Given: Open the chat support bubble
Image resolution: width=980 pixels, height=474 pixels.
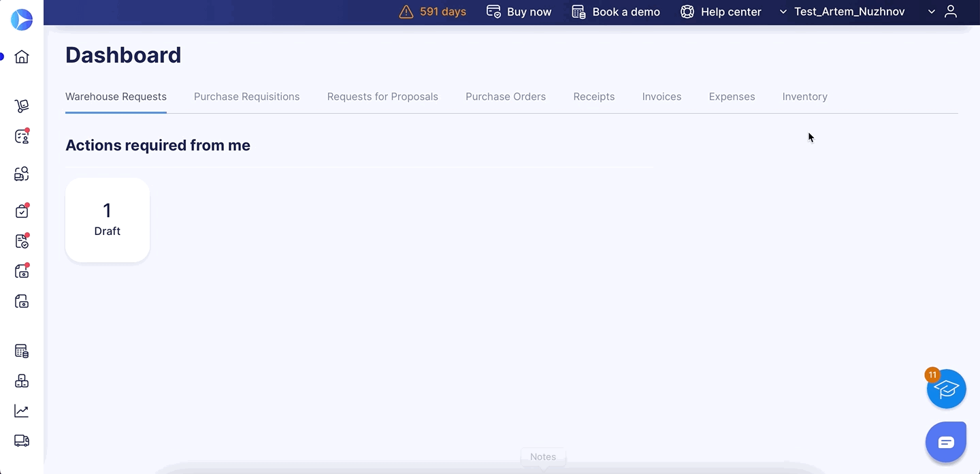Looking at the screenshot, I should coord(946,443).
